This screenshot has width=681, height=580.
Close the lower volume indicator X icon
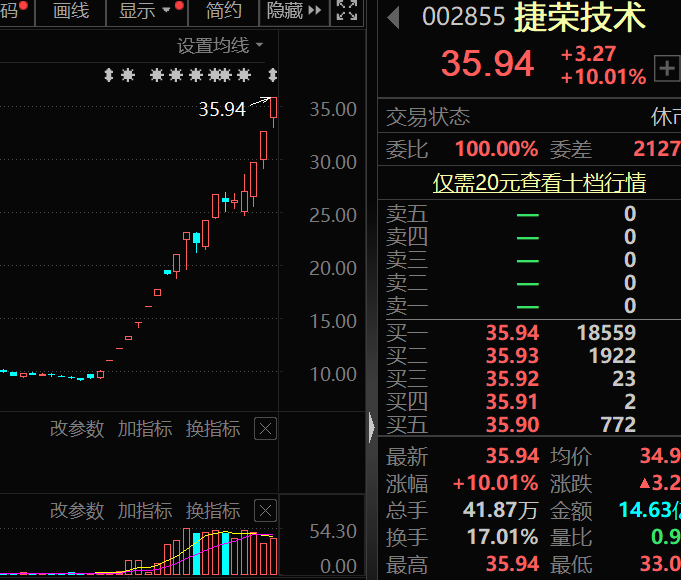click(x=265, y=510)
